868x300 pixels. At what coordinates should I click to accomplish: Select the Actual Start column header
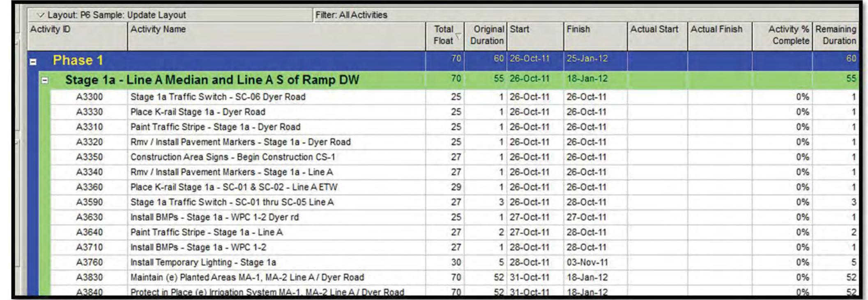coord(657,35)
